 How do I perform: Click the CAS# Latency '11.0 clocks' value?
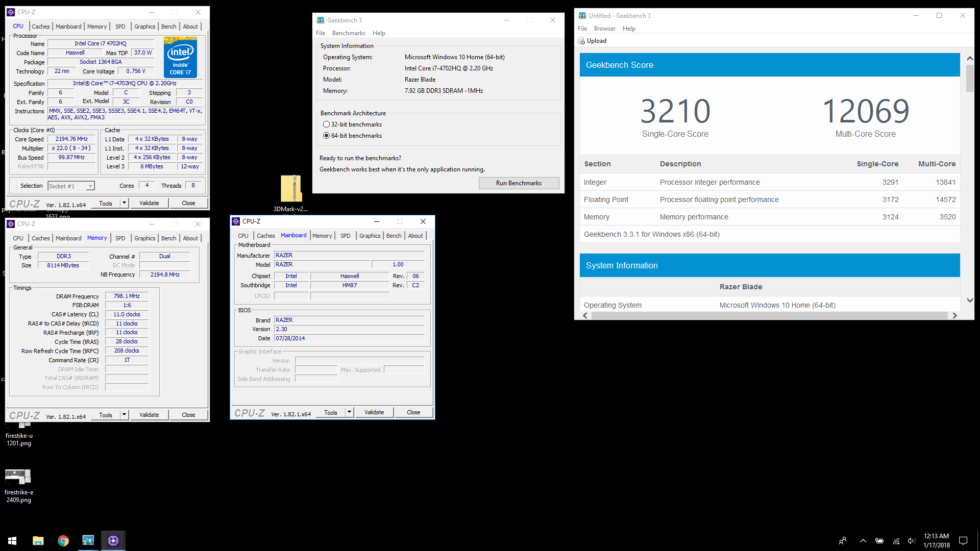coord(127,314)
